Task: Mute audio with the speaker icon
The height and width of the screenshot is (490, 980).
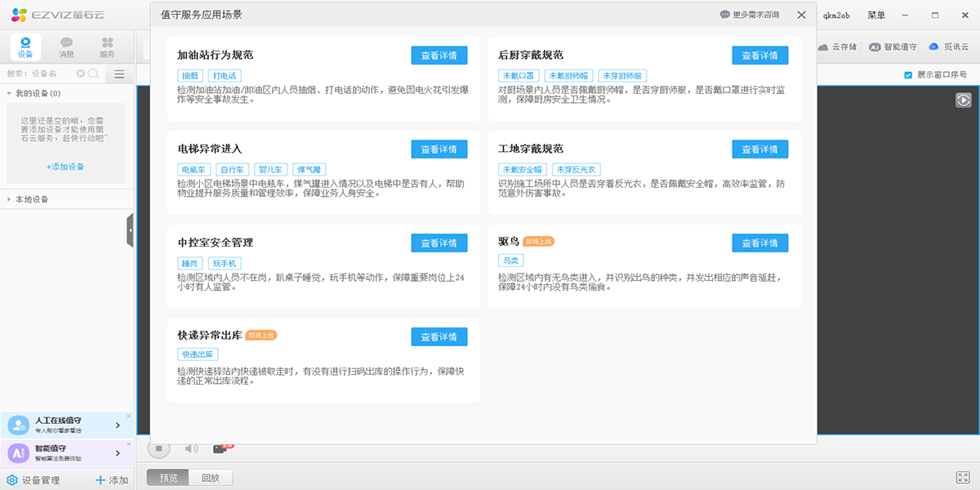Action: 190,448
